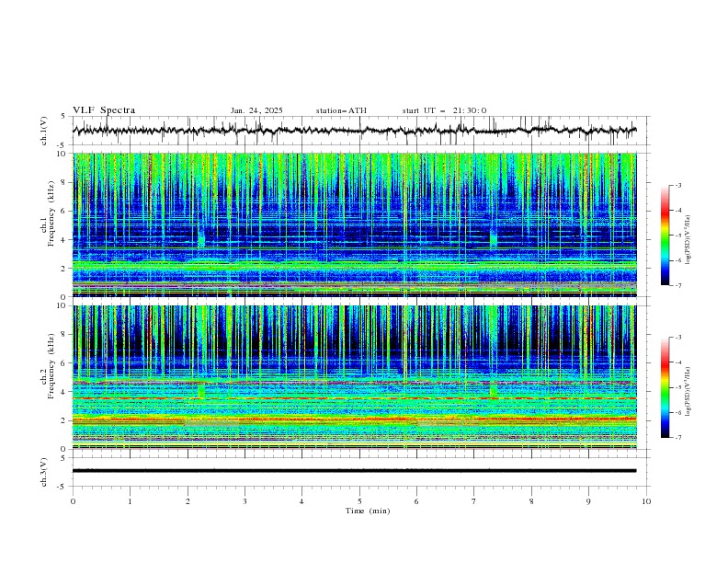Click the "VLF Spectra" plot title
Image resolution: width=728 pixels, height=563 pixels.
[x=104, y=110]
